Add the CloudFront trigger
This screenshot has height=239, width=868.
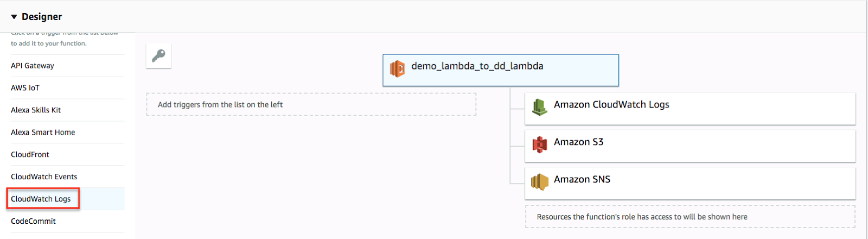(30, 155)
